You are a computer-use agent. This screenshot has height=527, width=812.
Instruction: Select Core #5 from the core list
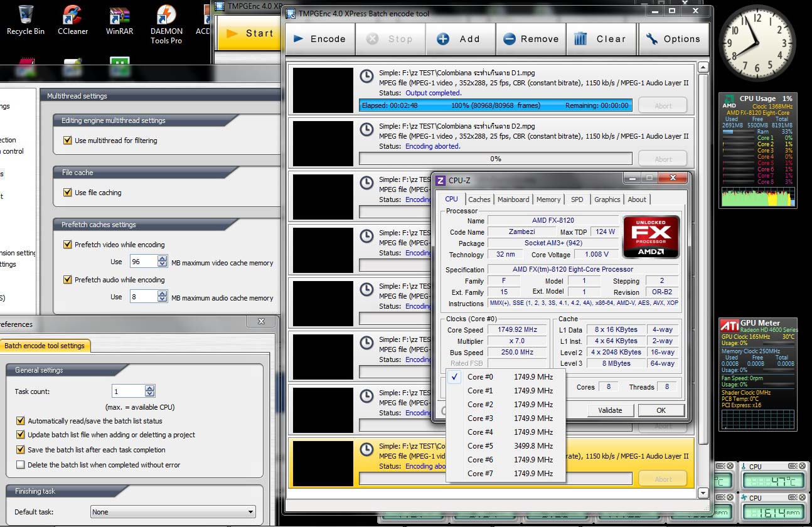click(506, 446)
